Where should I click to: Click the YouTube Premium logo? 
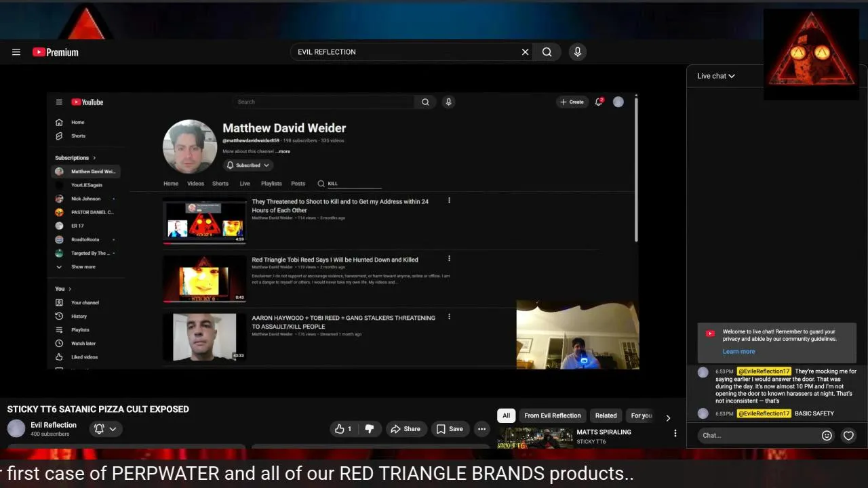56,52
